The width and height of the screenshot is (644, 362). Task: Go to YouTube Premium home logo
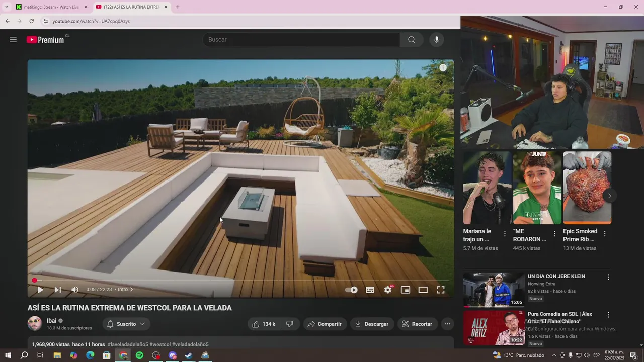click(45, 40)
